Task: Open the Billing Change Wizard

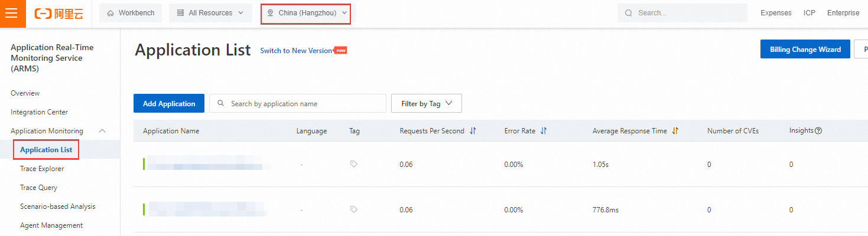Action: [805, 50]
